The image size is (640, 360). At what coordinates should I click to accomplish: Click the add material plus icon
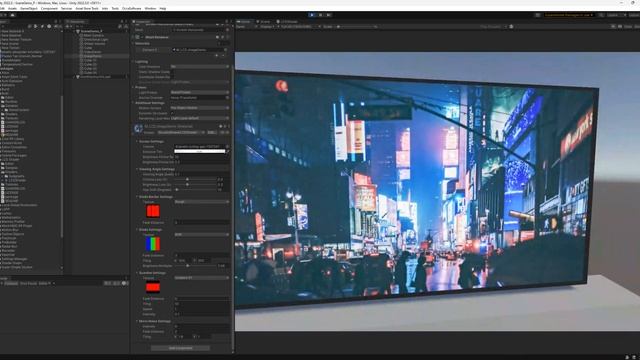(217, 56)
